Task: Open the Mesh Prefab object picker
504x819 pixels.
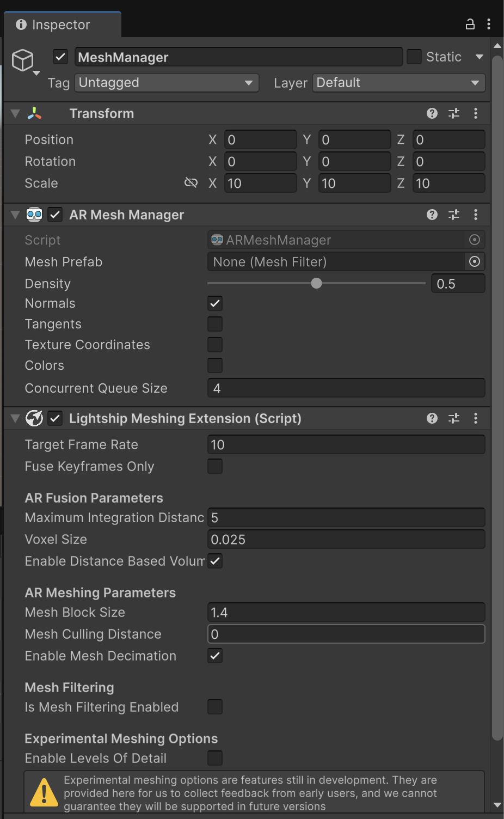Action: point(474,261)
